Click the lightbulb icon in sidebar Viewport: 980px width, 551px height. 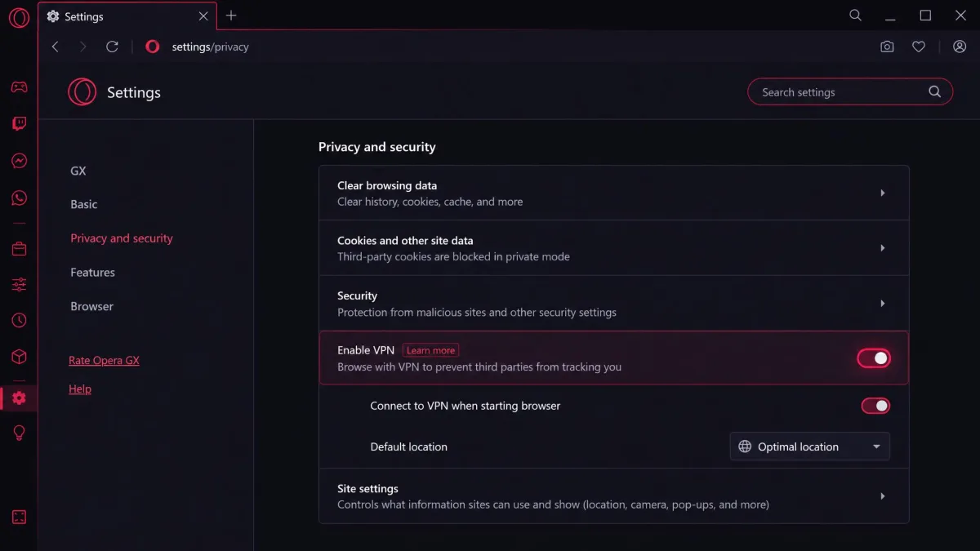[19, 433]
